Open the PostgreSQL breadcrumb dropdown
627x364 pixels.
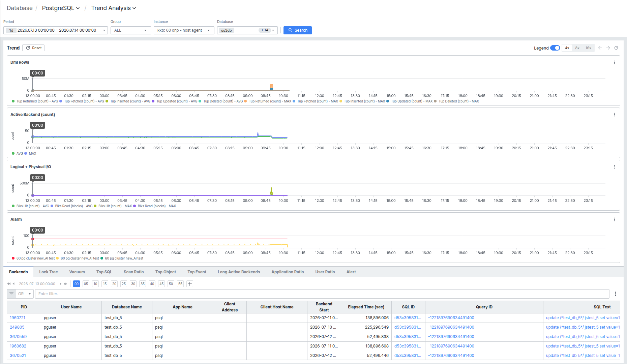pos(61,8)
